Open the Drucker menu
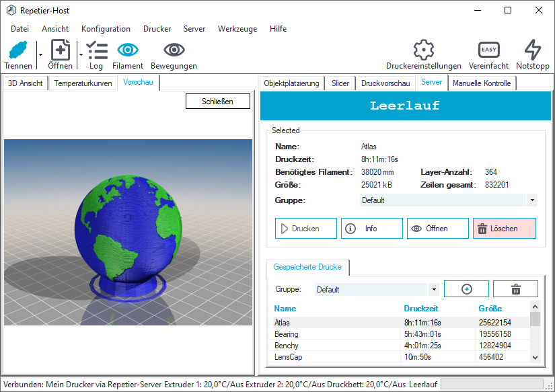 point(157,29)
